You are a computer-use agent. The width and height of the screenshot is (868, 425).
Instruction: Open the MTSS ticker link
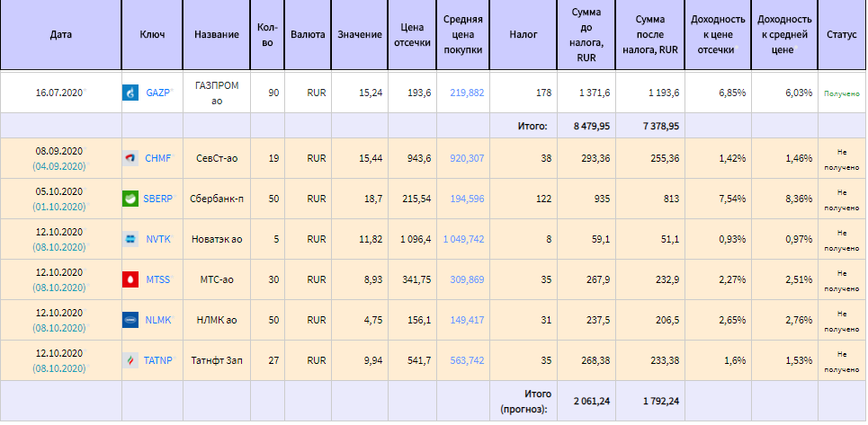coord(157,279)
